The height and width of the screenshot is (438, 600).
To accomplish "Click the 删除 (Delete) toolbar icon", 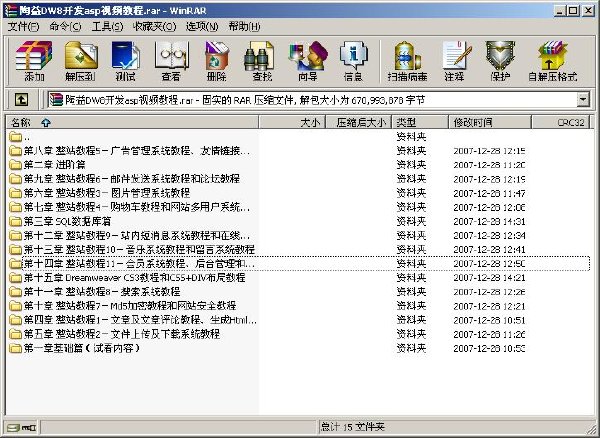I will coord(217,61).
